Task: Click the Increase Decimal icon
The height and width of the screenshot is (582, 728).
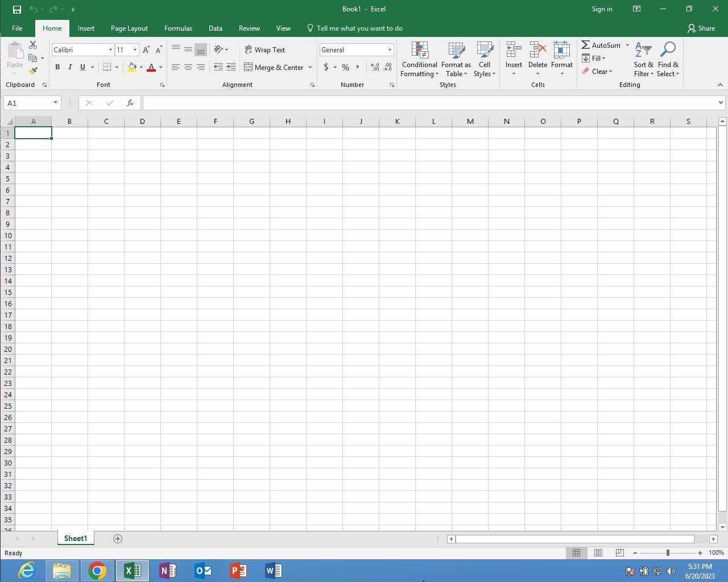Action: tap(375, 67)
